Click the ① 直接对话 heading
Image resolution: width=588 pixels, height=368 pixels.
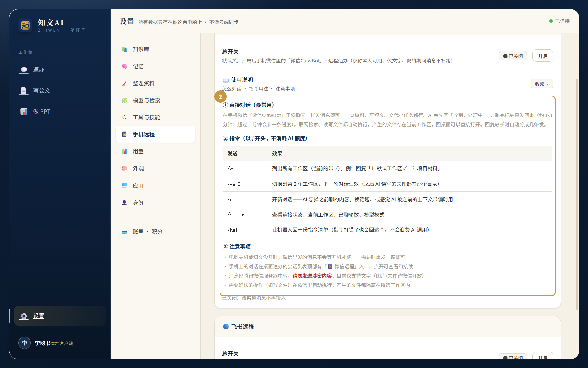250,105
